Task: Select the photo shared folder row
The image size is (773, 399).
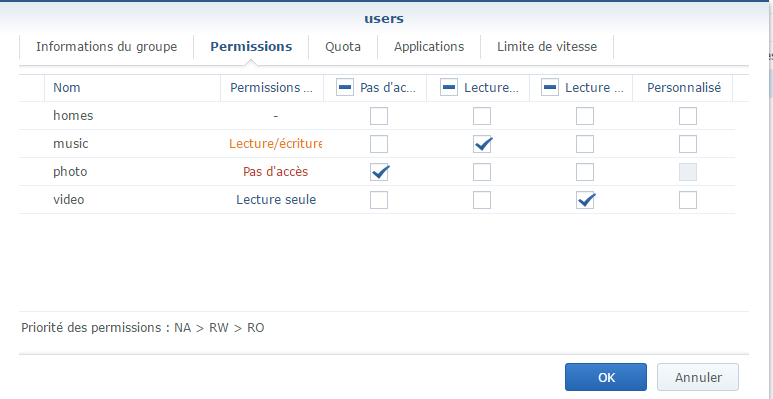Action: tap(377, 172)
